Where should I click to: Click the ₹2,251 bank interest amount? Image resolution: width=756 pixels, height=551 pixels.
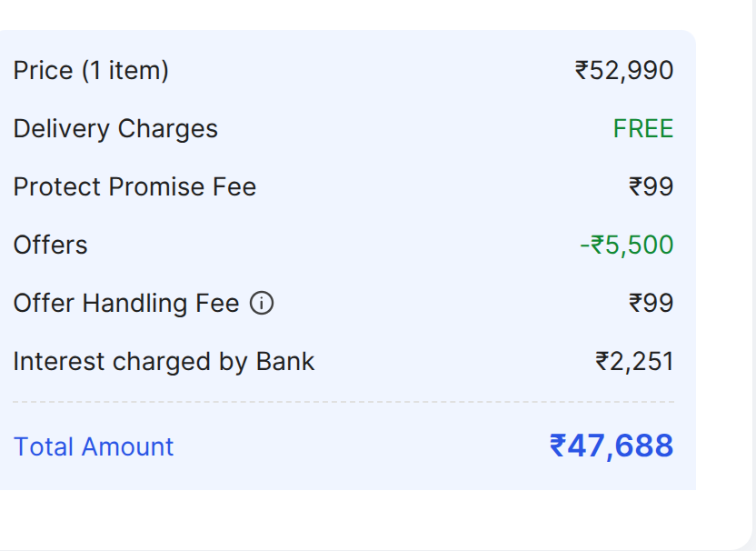point(634,362)
